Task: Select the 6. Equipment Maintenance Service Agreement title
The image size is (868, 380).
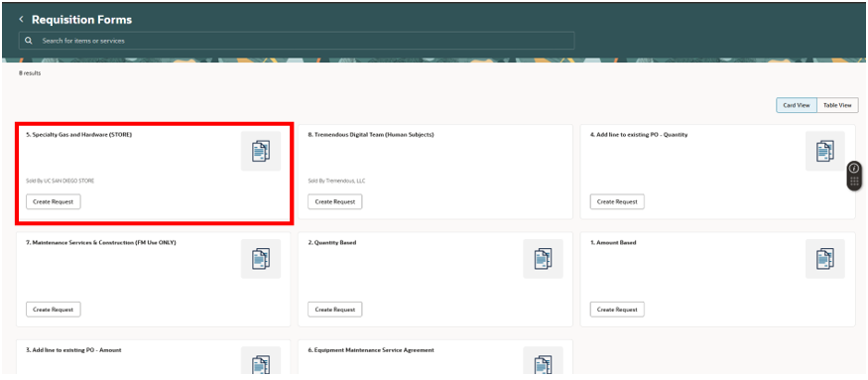Action: tap(371, 350)
